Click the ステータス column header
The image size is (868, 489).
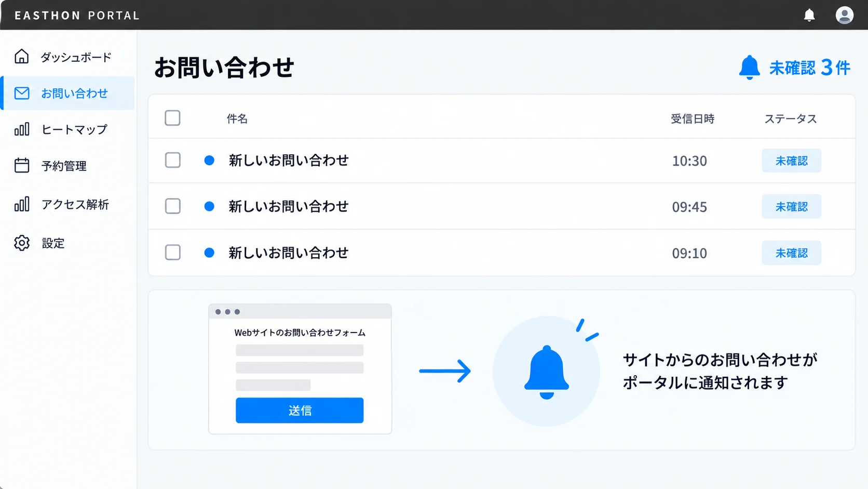coord(791,119)
